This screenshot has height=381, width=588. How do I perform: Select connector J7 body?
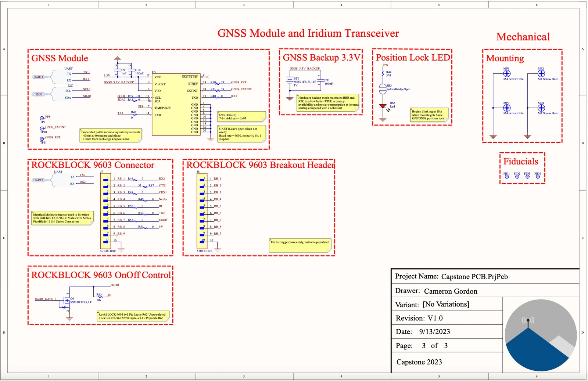coord(105,211)
